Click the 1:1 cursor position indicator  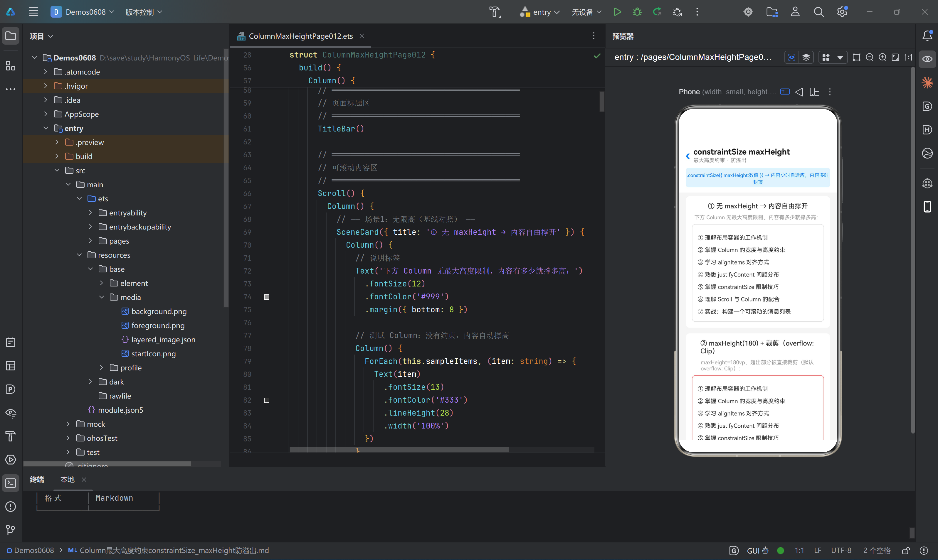tap(799, 551)
